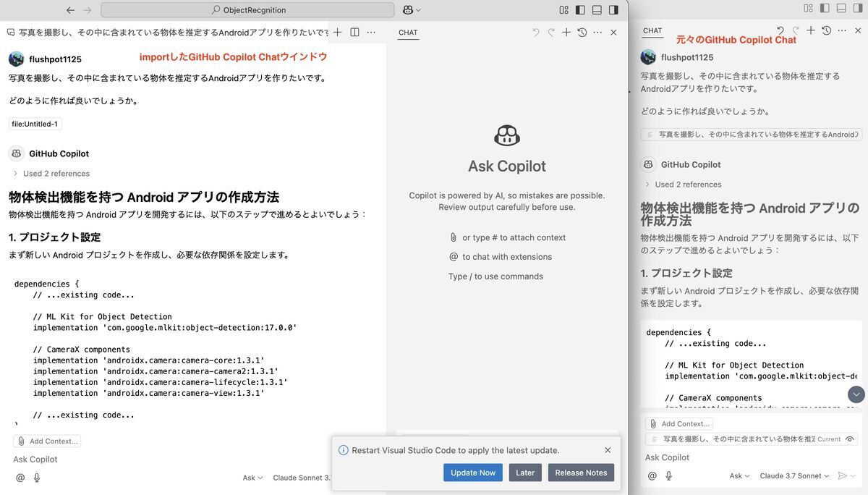Click the send arrow in the right window
This screenshot has height=495, width=868.
(841, 475)
